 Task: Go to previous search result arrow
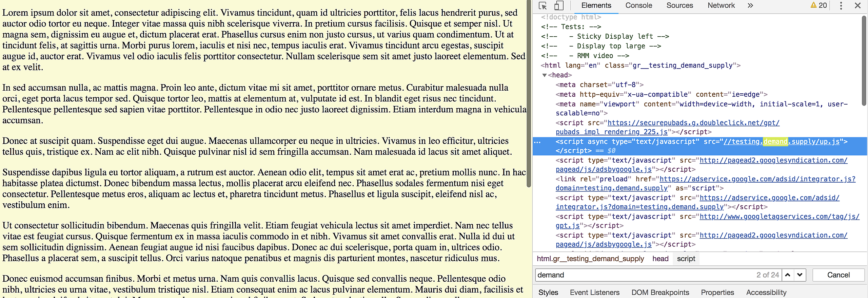788,275
